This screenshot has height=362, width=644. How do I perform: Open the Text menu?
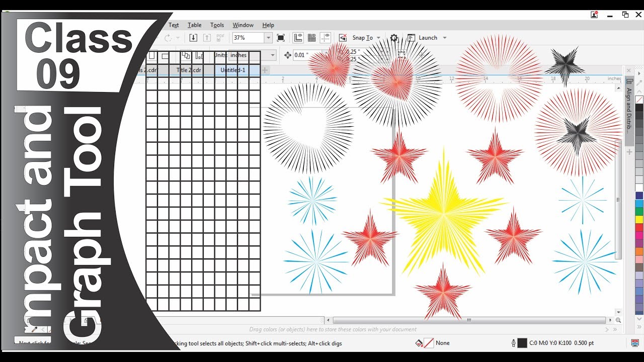tap(174, 25)
